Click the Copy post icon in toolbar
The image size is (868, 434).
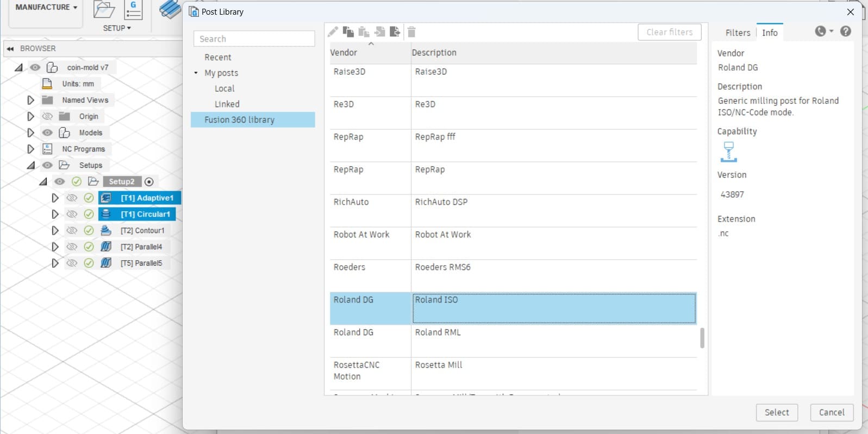(348, 32)
